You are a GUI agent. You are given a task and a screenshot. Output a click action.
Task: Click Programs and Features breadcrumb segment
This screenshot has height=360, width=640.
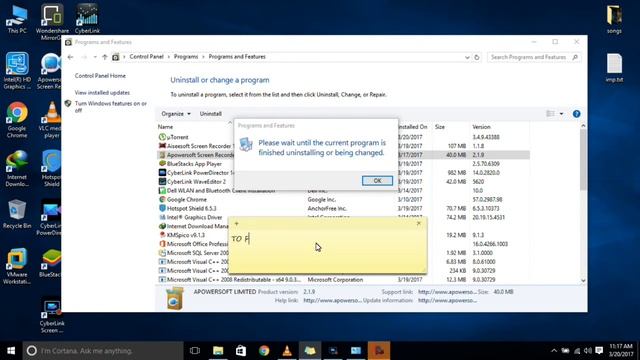click(237, 57)
